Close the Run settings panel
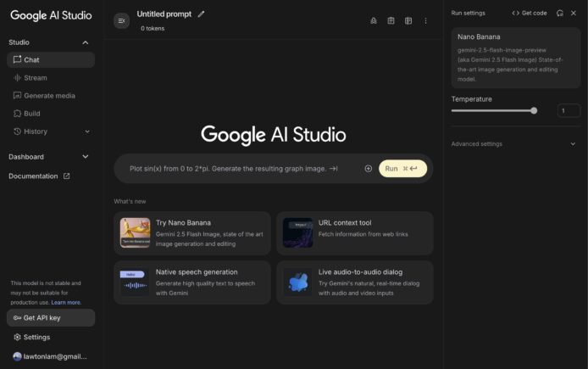The width and height of the screenshot is (588, 369). click(574, 13)
